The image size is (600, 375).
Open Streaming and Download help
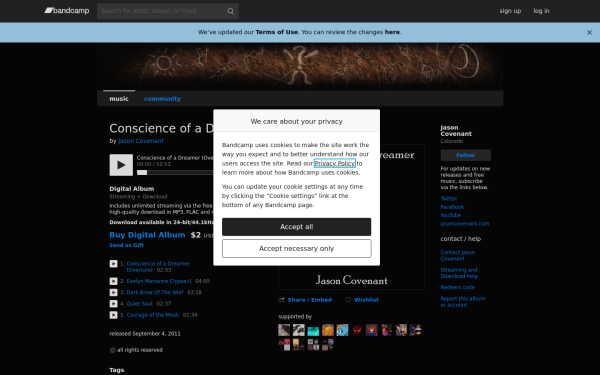pos(459,273)
